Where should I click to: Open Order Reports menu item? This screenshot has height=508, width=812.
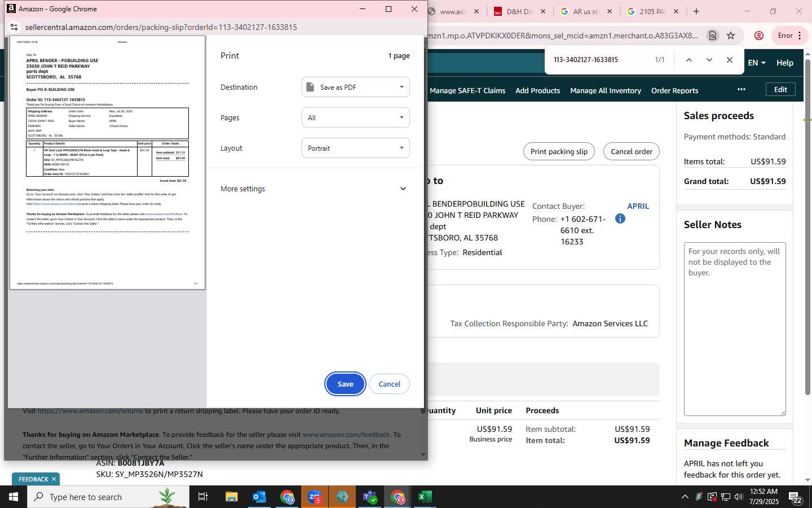[674, 90]
